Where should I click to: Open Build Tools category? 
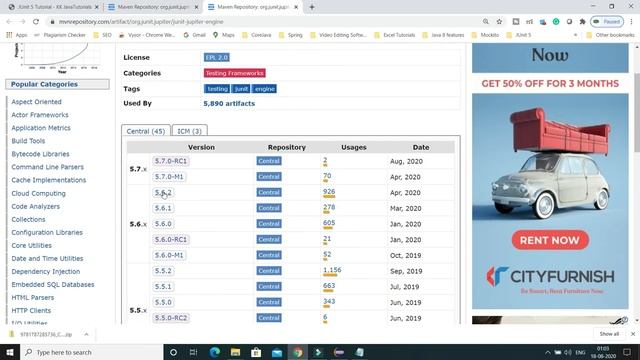point(28,141)
